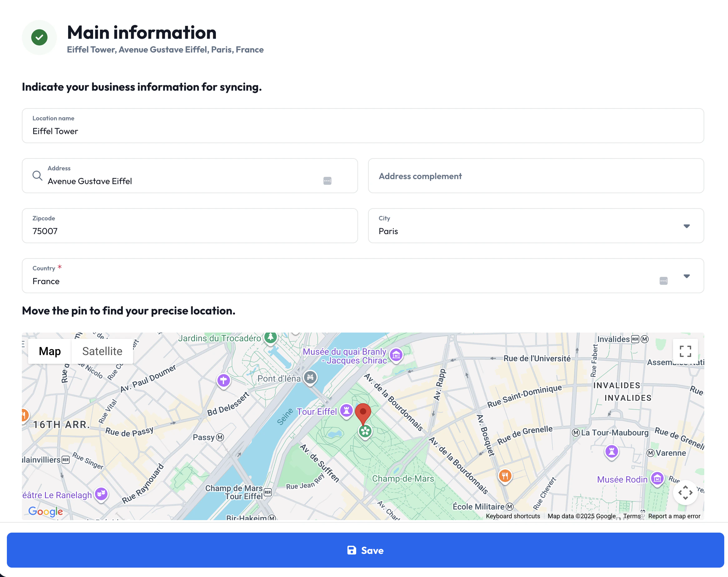Toggle fullscreen map view
This screenshot has width=728, height=577.
[685, 351]
